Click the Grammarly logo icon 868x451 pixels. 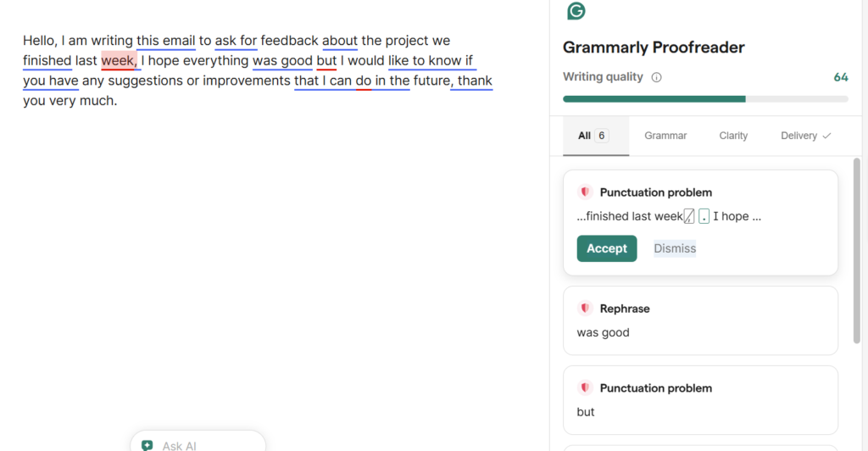coord(576,11)
